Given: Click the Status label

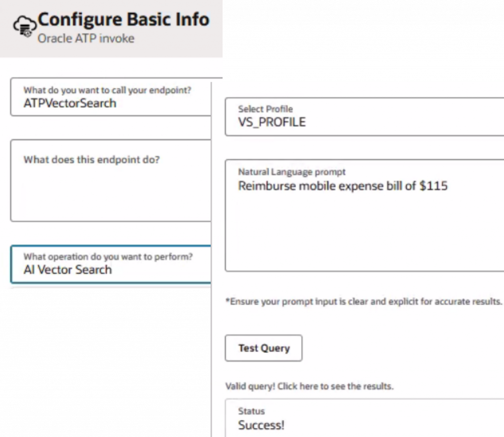Looking at the screenshot, I should (251, 411).
